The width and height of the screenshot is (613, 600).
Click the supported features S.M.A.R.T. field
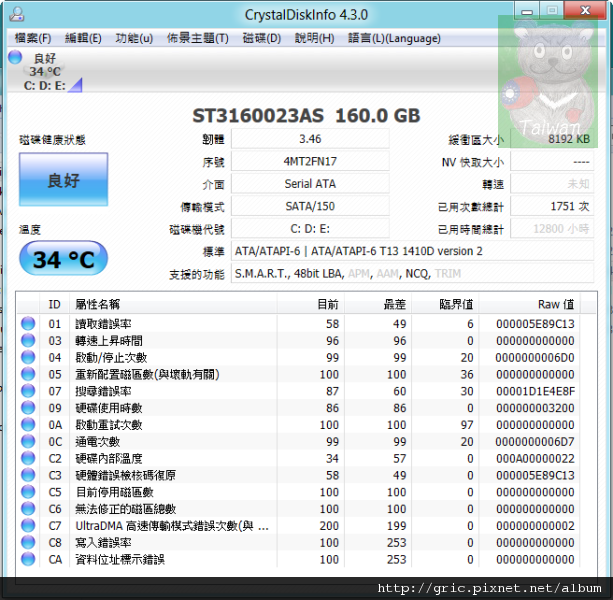412,274
